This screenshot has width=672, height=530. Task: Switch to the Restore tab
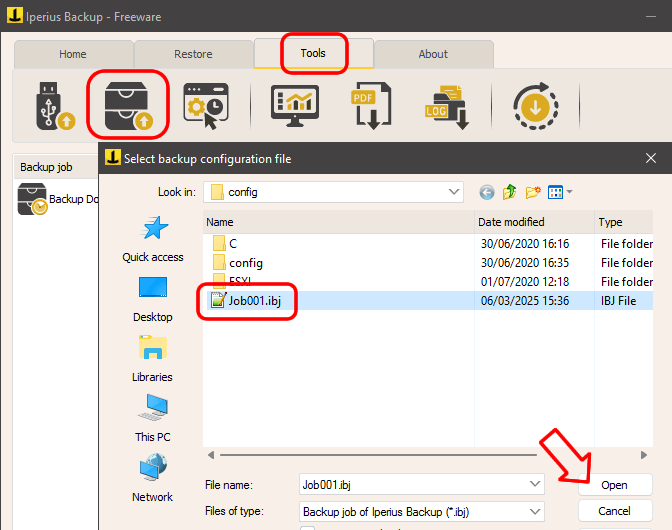point(193,54)
